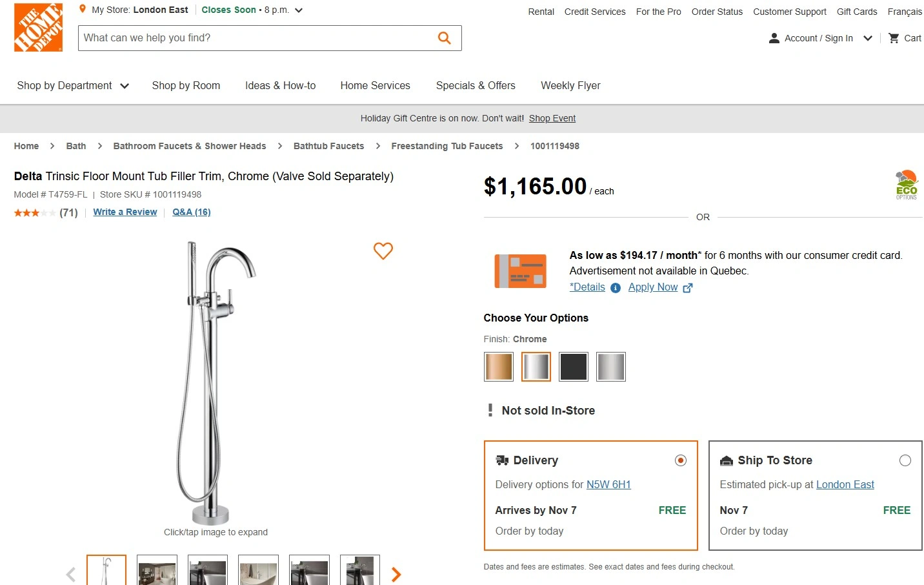
Task: Add faucet to wishlist with heart icon
Action: (x=383, y=251)
